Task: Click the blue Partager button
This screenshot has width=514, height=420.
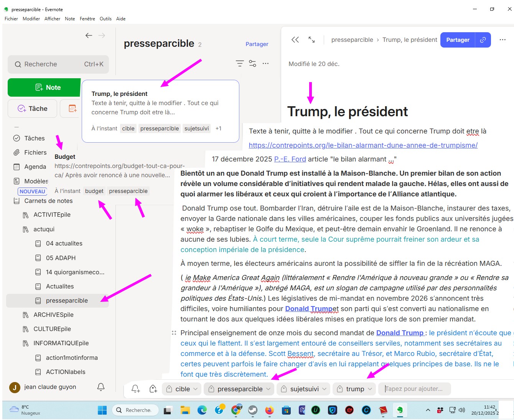Action: 458,40
